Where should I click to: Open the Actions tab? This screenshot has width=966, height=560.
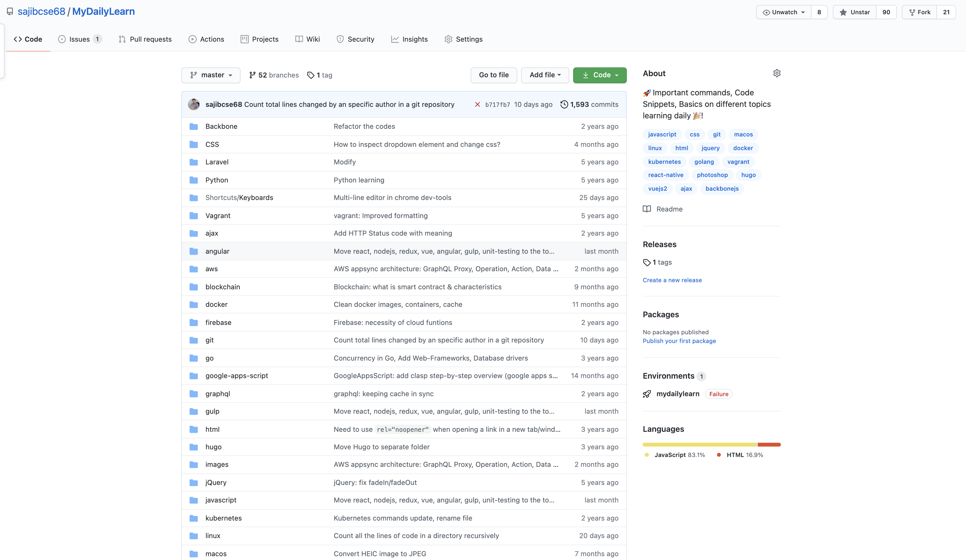[206, 39]
